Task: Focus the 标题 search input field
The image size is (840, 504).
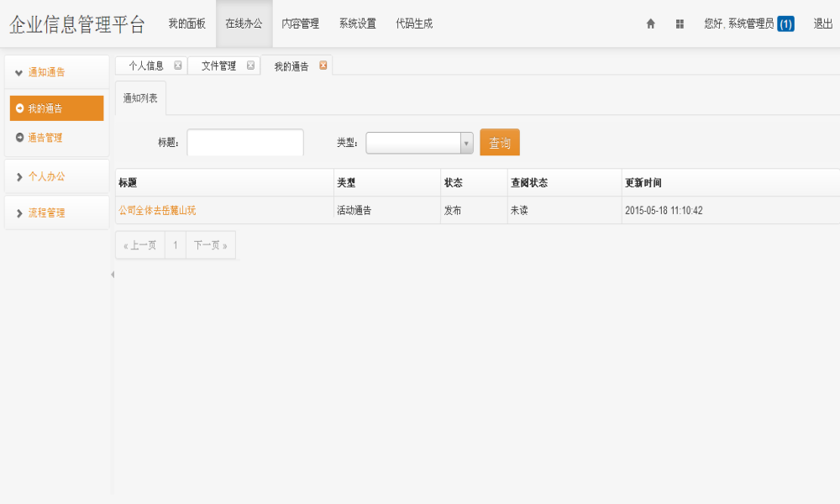Action: coord(245,143)
